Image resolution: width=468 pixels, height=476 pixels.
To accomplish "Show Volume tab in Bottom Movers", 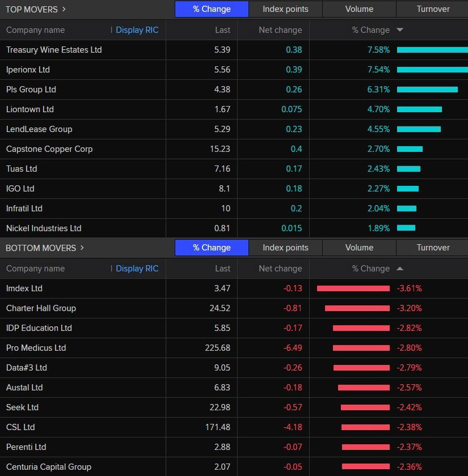I will tap(359, 248).
